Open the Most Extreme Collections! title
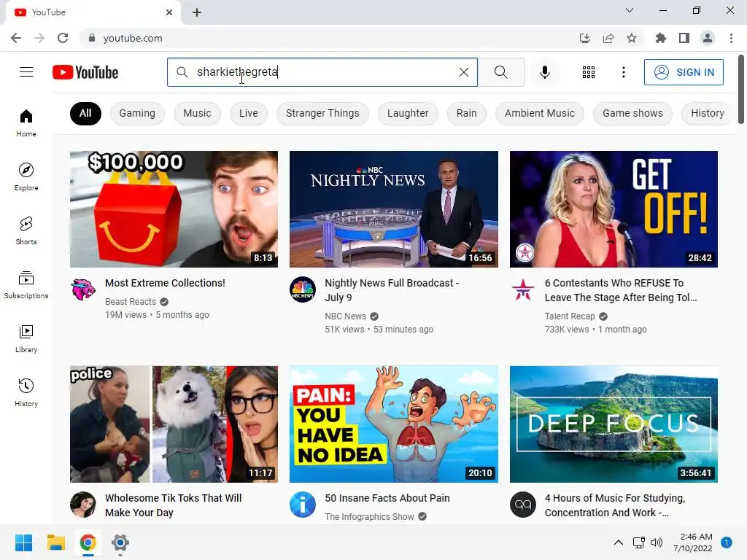 165,283
